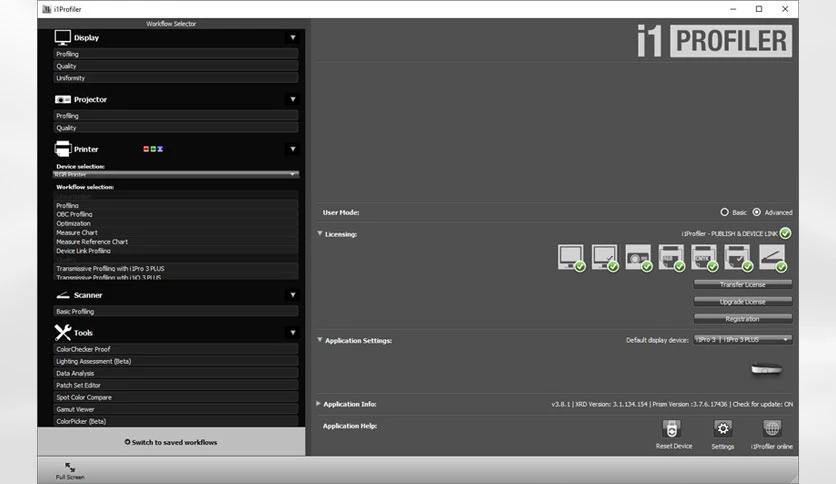Click Switch to saved workflows
This screenshot has width=836, height=484.
tap(171, 442)
